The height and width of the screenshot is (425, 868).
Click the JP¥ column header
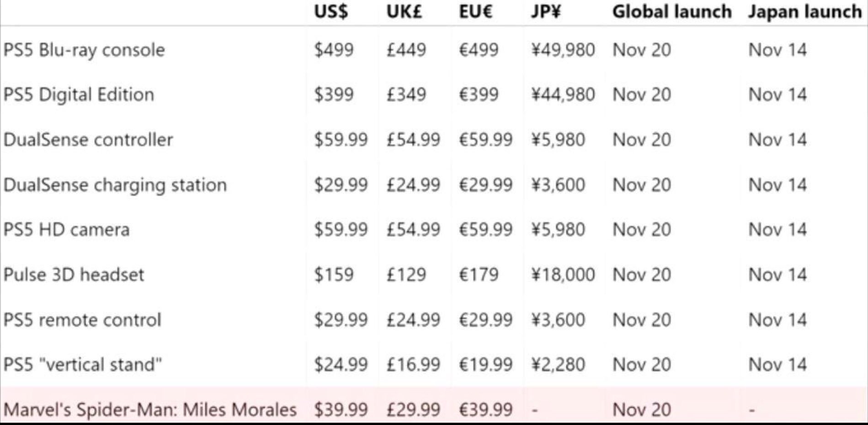545,12
